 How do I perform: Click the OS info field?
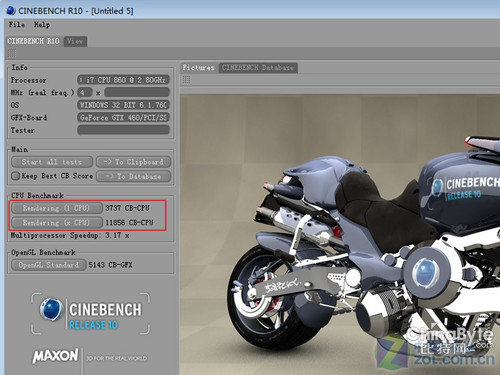tap(124, 105)
